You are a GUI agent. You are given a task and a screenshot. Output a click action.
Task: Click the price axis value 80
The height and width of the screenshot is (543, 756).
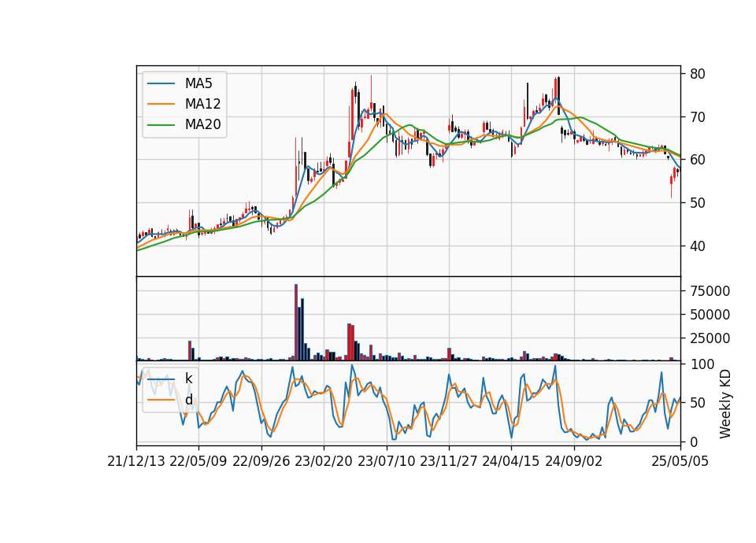697,74
